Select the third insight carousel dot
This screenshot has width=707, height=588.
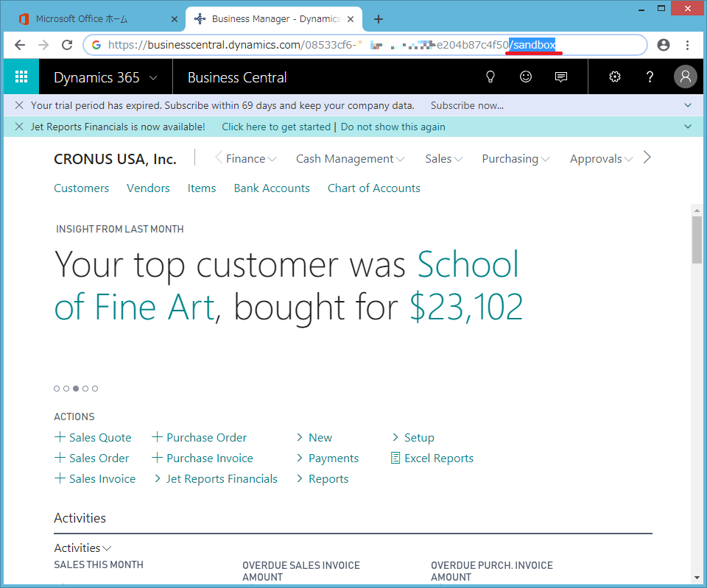tap(76, 389)
